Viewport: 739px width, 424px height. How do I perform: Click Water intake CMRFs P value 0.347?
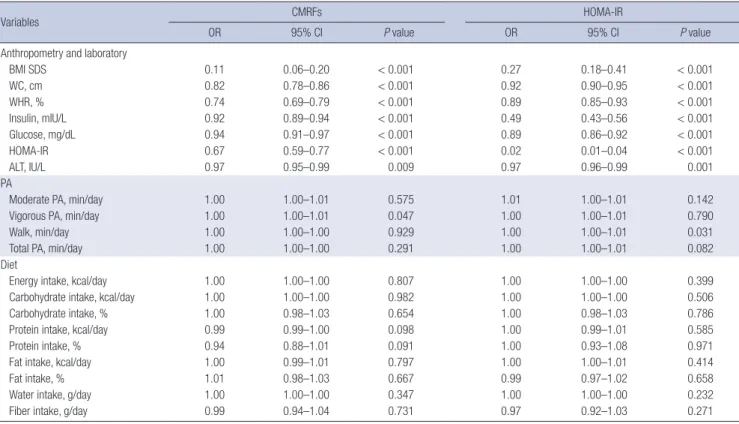(401, 395)
